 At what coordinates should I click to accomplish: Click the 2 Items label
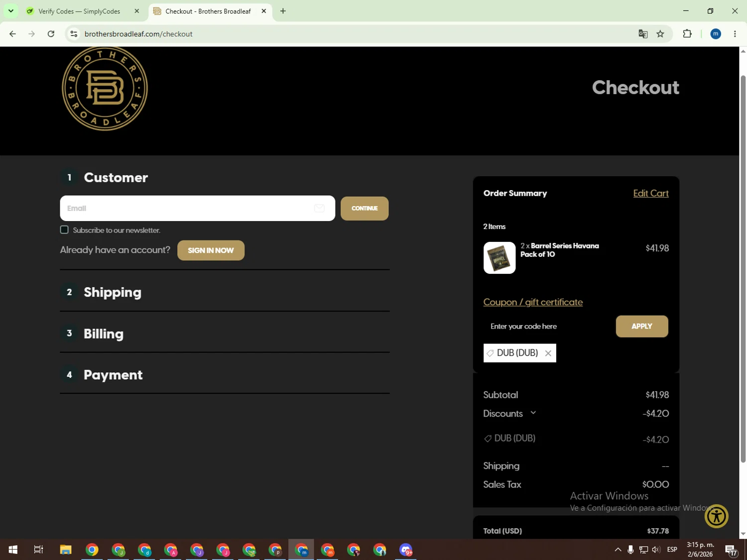[494, 226]
